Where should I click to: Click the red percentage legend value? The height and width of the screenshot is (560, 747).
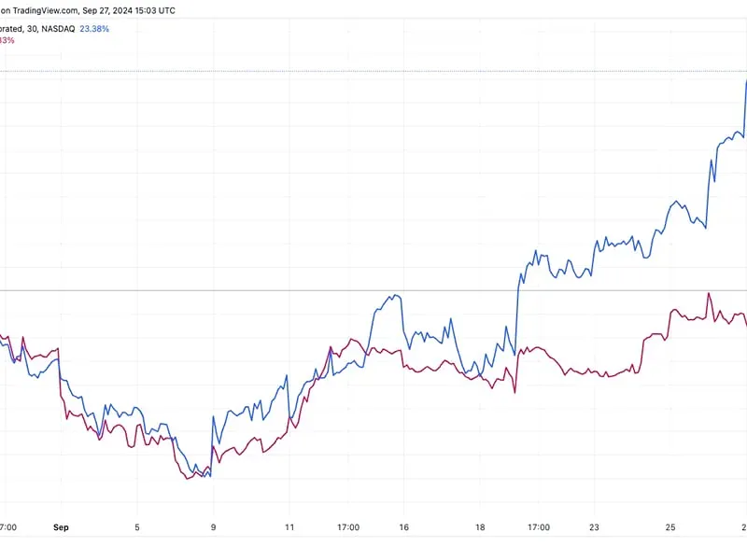(7, 40)
